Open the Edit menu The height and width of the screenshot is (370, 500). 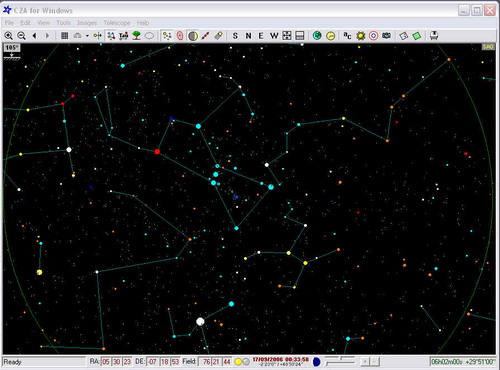pos(25,23)
